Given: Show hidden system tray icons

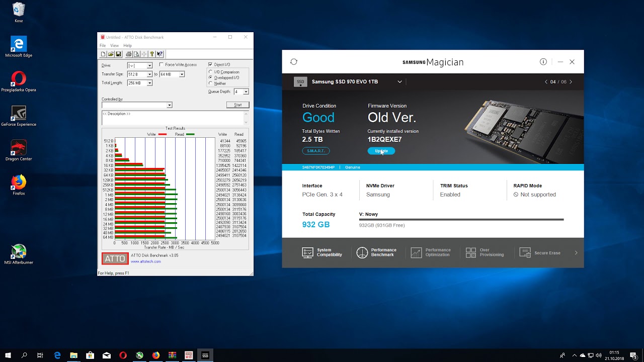Looking at the screenshot, I should click(575, 355).
